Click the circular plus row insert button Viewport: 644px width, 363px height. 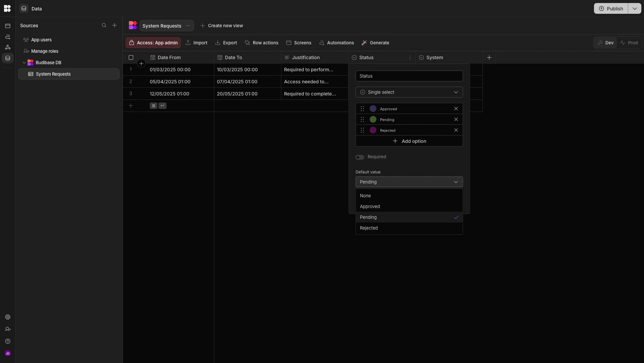141,64
